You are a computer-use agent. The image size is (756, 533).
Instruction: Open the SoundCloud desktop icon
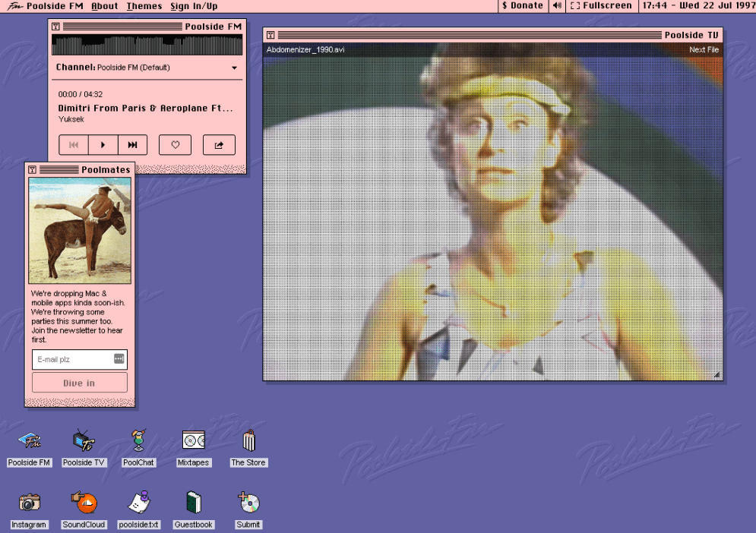point(84,502)
